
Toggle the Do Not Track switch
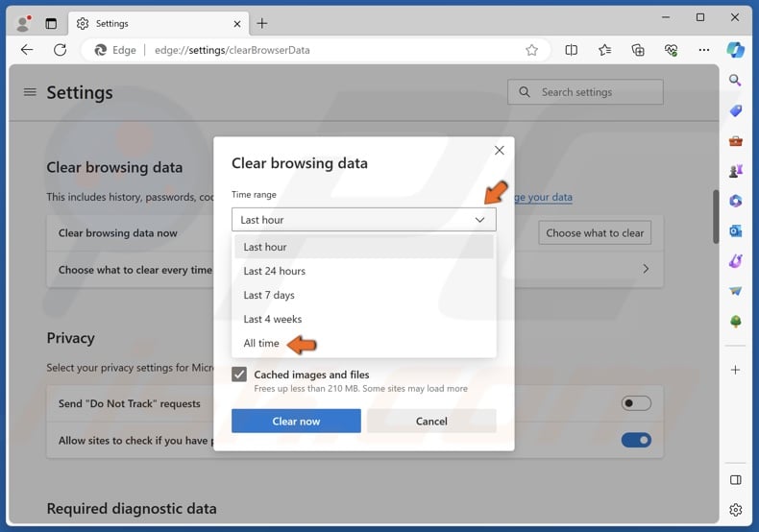tap(635, 403)
